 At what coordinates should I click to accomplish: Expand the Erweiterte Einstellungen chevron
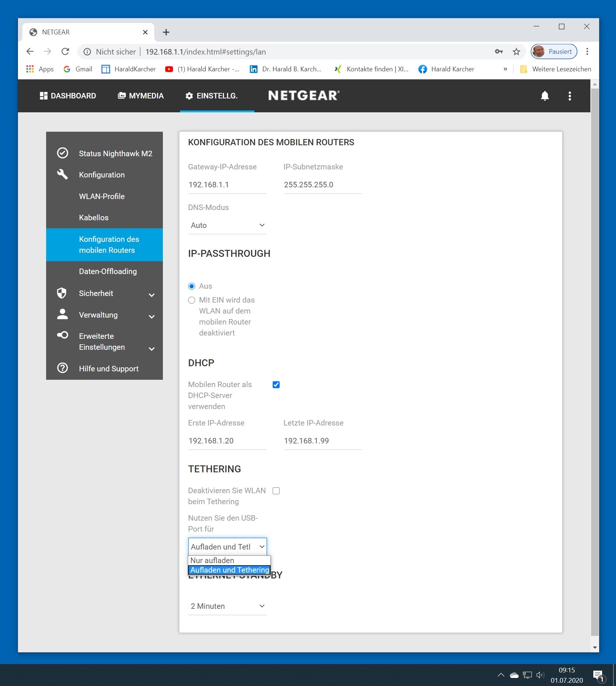click(152, 349)
